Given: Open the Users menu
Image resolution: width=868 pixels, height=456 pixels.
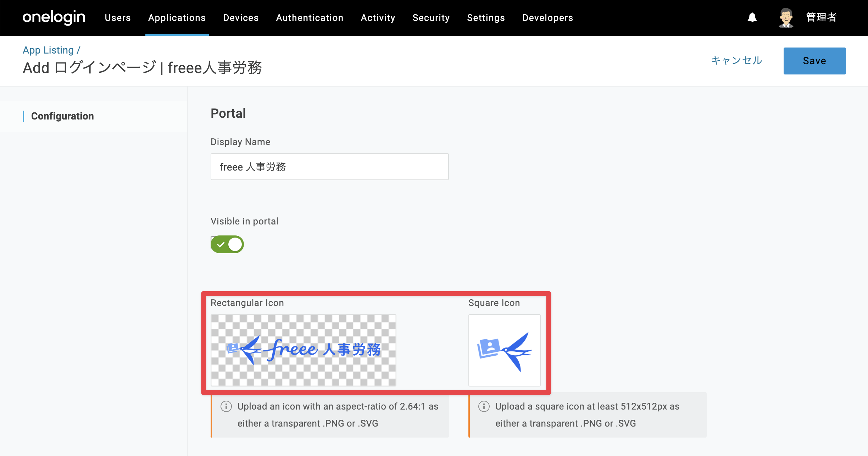Looking at the screenshot, I should pyautogui.click(x=118, y=18).
